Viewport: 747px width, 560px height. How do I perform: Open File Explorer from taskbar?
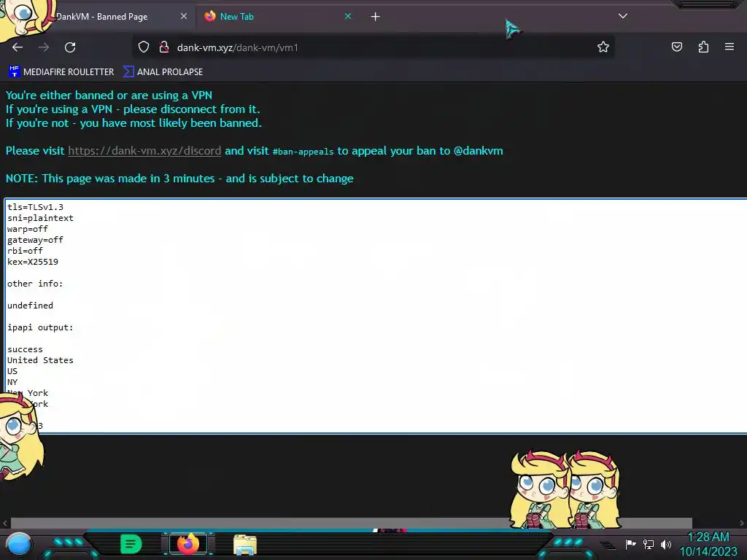click(x=245, y=544)
